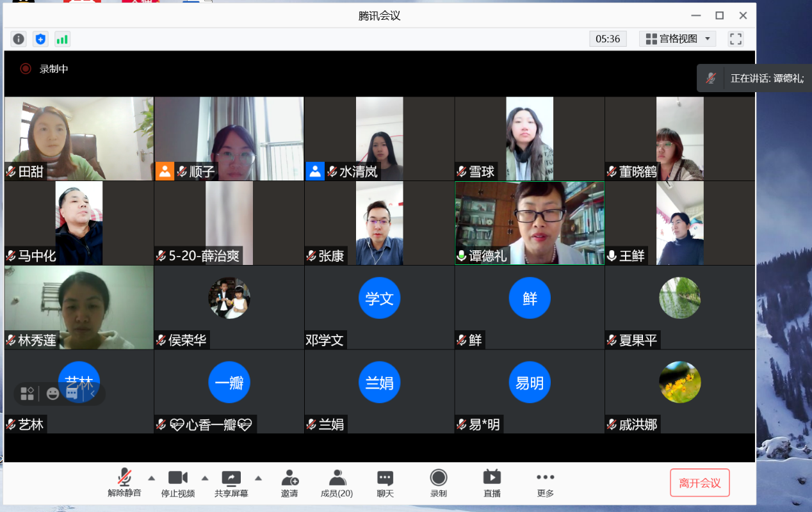Open the 邀请 invite icon
This screenshot has width=812, height=512.
point(289,483)
